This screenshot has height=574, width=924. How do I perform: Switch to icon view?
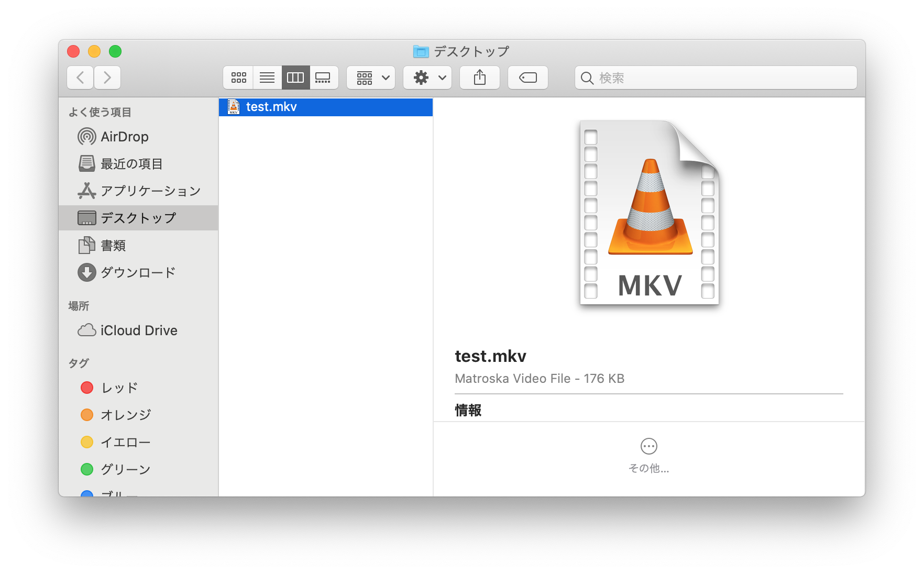(239, 78)
